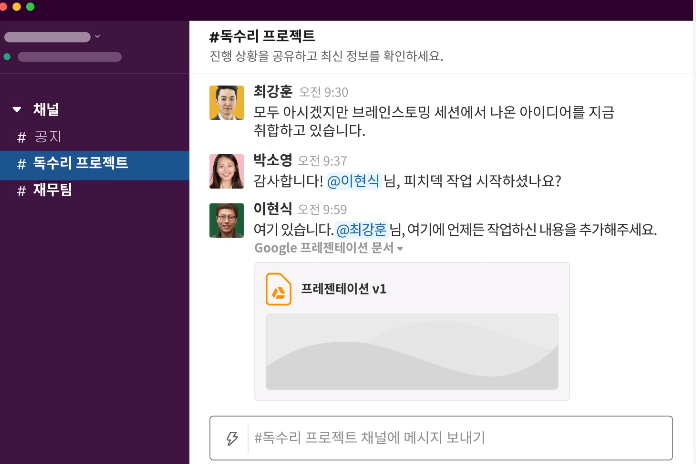Click the lightning shortcuts icon in message box
The width and height of the screenshot is (696, 464).
232,438
